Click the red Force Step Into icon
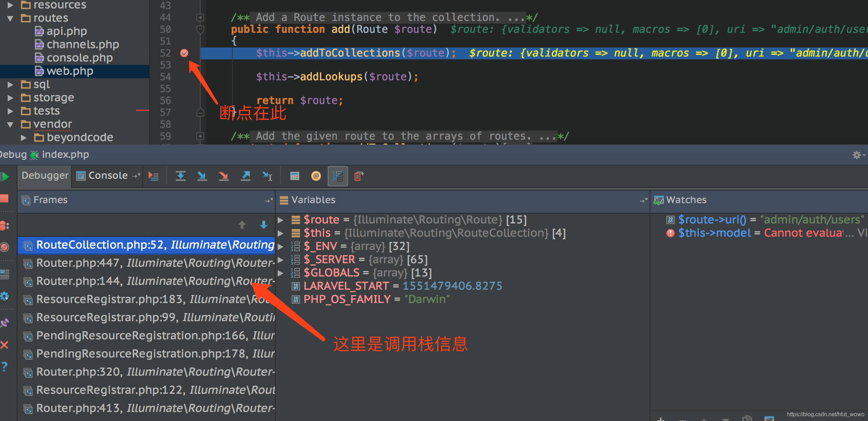This screenshot has width=868, height=421. click(x=223, y=176)
